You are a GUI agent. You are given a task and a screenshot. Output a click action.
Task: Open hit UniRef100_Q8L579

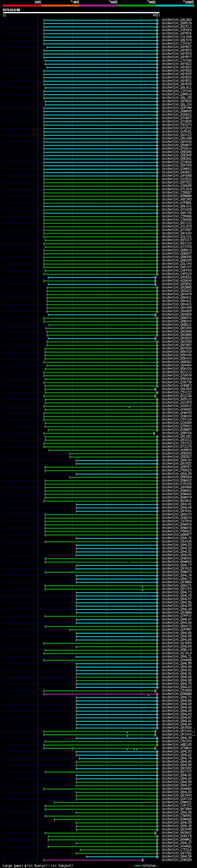tap(177, 40)
